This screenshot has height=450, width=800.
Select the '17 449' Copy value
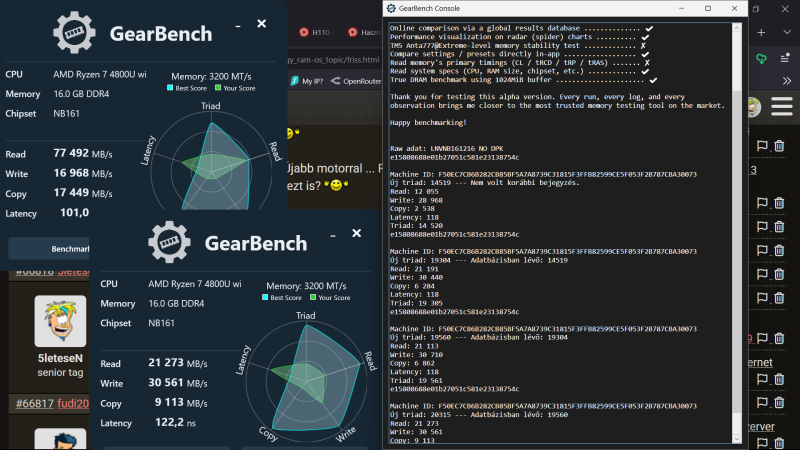(71, 193)
